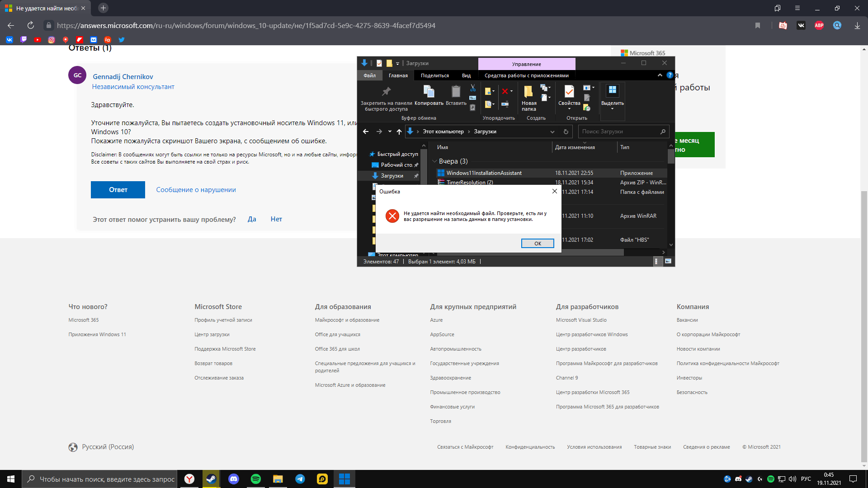Collapse the Explorer ribbon chevron
Screen dimensions: 868x488
coord(660,75)
